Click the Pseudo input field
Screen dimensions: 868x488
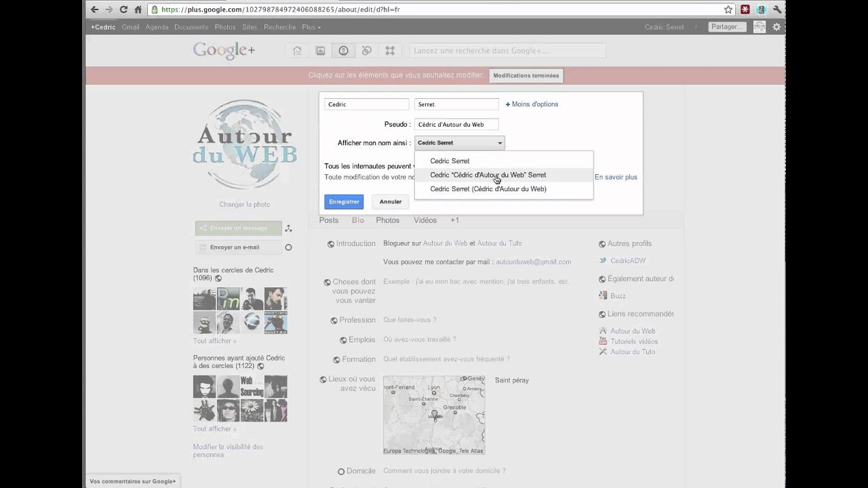tap(456, 124)
